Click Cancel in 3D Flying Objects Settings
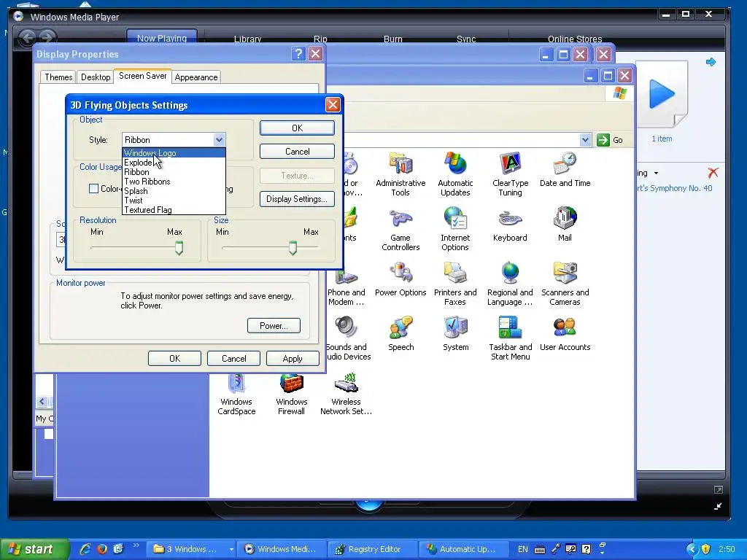 (298, 152)
